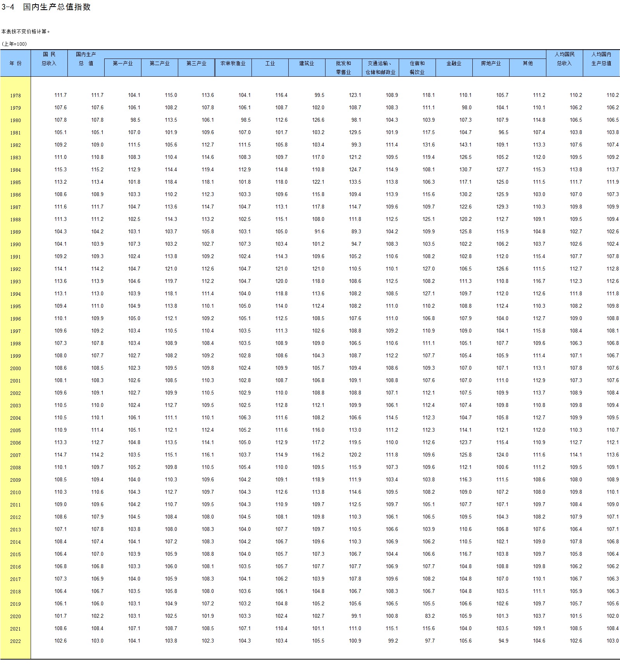Click 118.9 in the 2009 建筑业 cell
Screen dimensions: 620x672
coord(318,480)
